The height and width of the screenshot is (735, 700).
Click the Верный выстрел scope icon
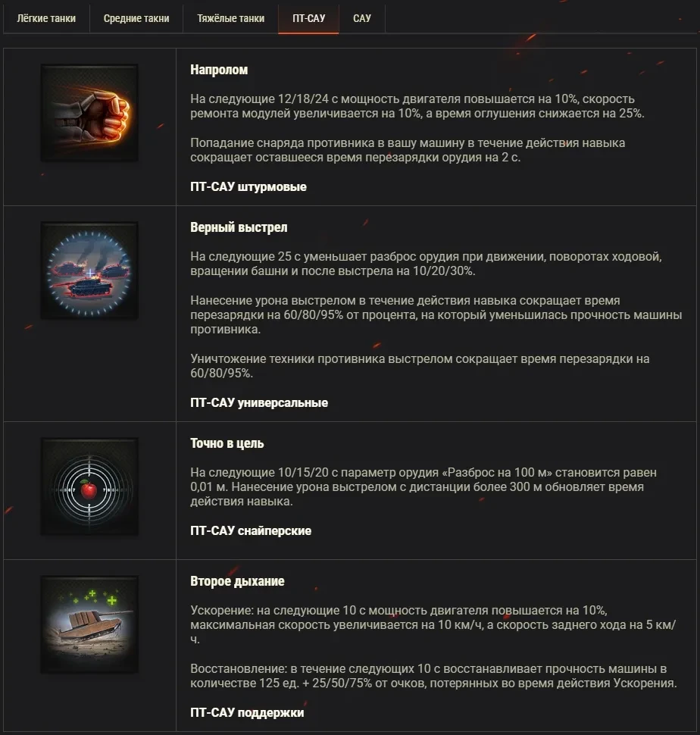pos(89,271)
